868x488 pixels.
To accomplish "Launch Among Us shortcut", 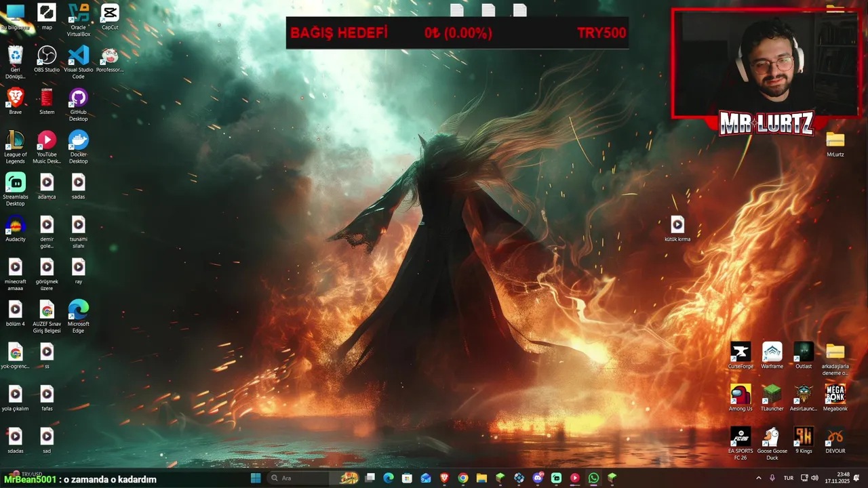I will coord(741,398).
